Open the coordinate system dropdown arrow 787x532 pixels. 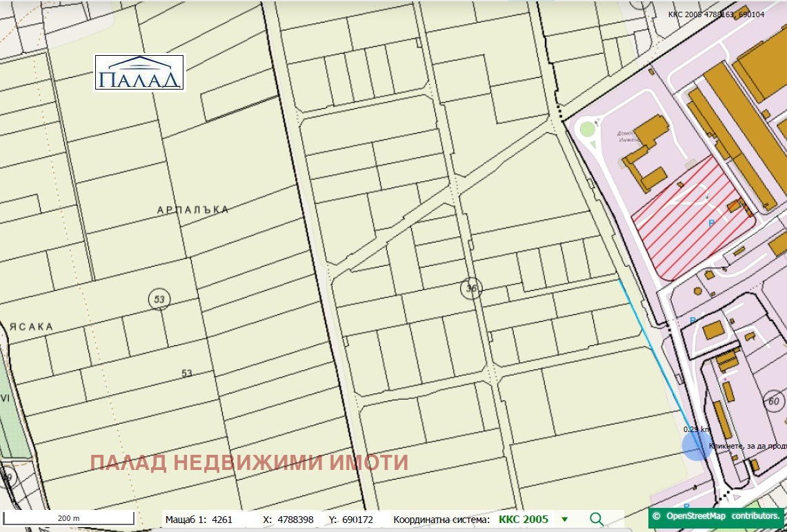565,520
